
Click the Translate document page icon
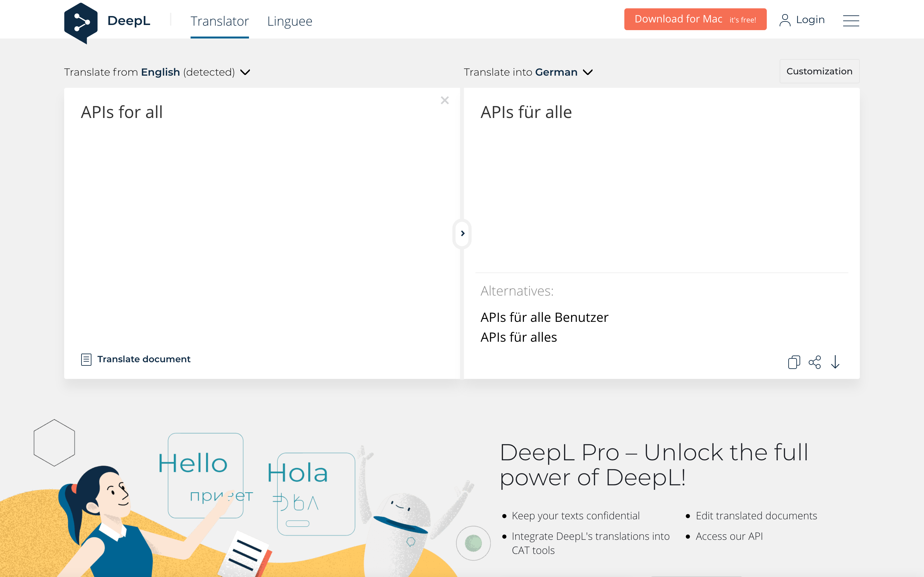86,359
